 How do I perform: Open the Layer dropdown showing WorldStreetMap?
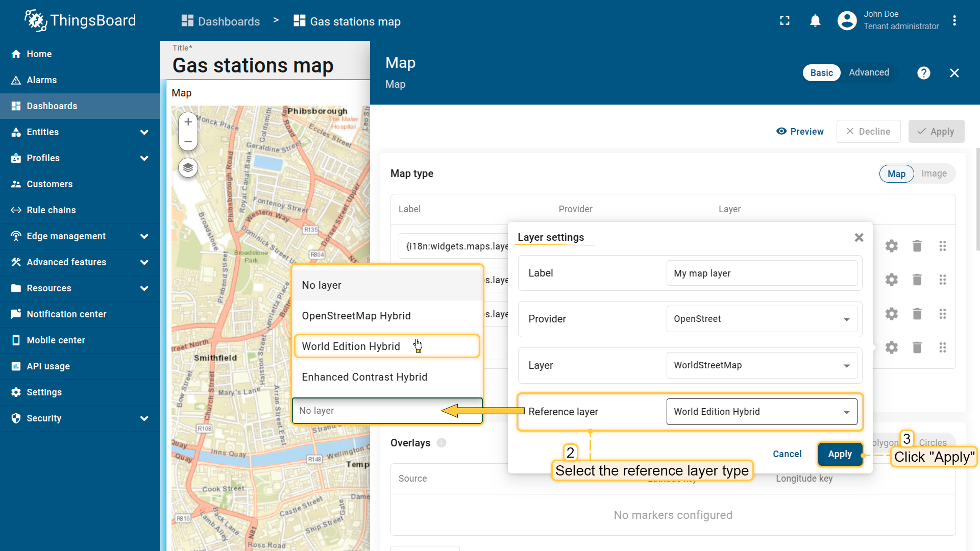coord(761,365)
